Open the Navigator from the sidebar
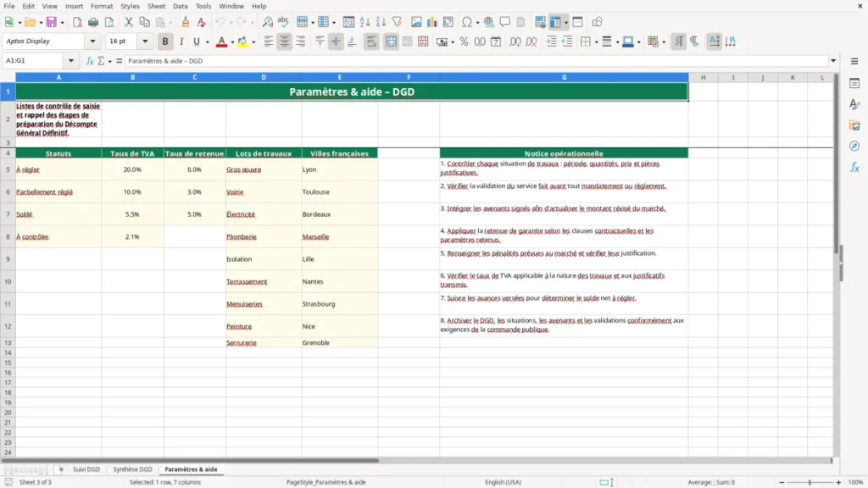The width and height of the screenshot is (868, 488). [x=854, y=146]
